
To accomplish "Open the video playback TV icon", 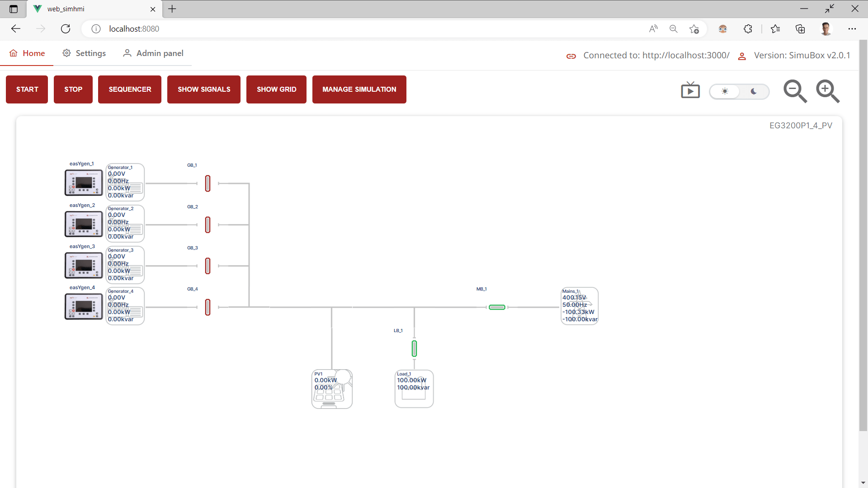I will [690, 91].
